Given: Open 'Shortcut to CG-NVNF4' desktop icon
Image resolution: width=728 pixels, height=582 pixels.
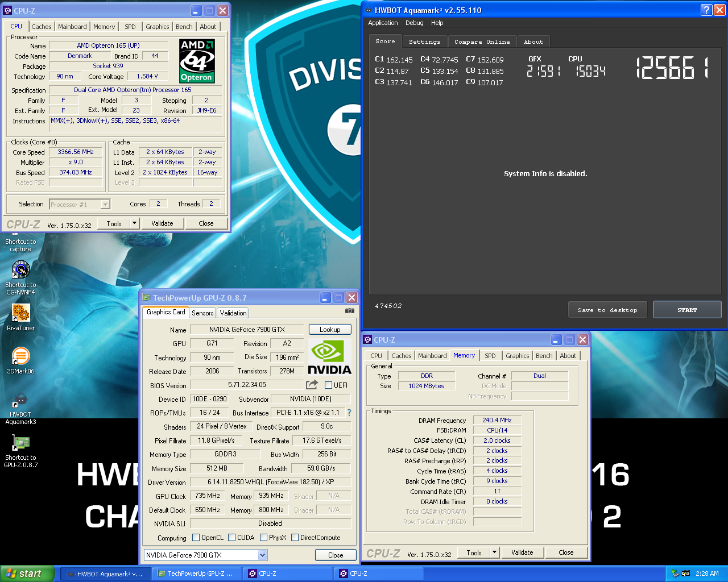Looking at the screenshot, I should pos(20,278).
